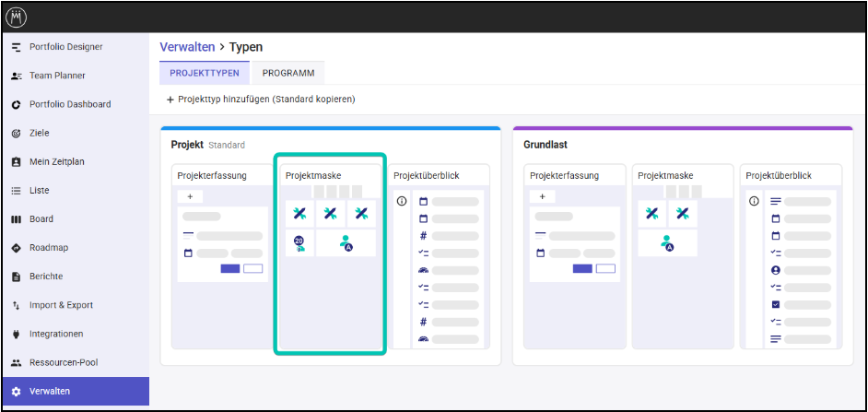This screenshot has height=412, width=868.
Task: Select the PROJEKTTYPEN tab
Action: 205,73
